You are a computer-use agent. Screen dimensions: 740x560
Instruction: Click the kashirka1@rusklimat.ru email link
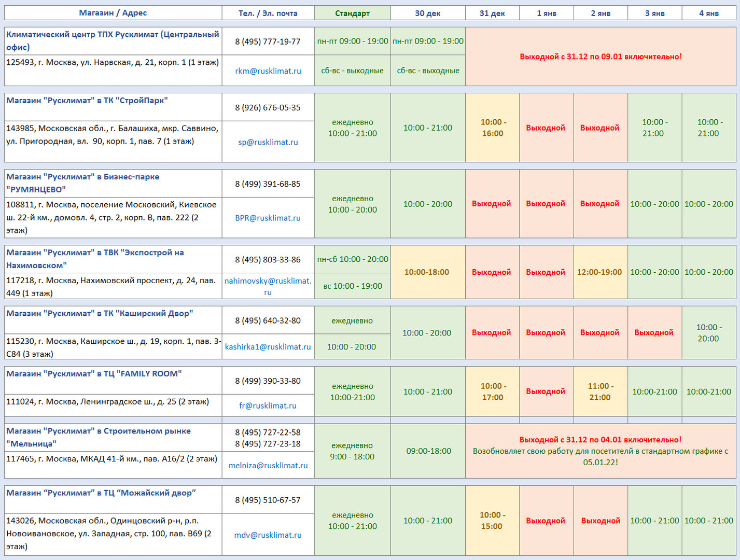click(268, 347)
